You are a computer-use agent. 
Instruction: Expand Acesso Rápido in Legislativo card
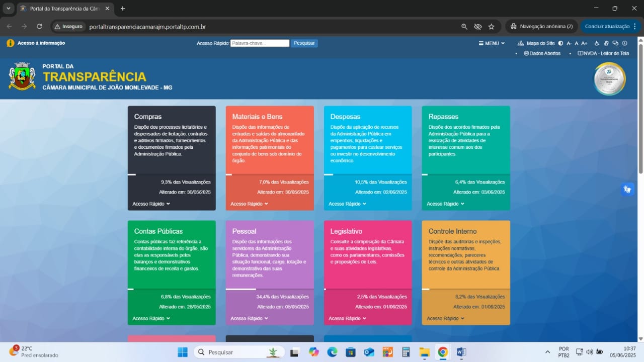347,318
